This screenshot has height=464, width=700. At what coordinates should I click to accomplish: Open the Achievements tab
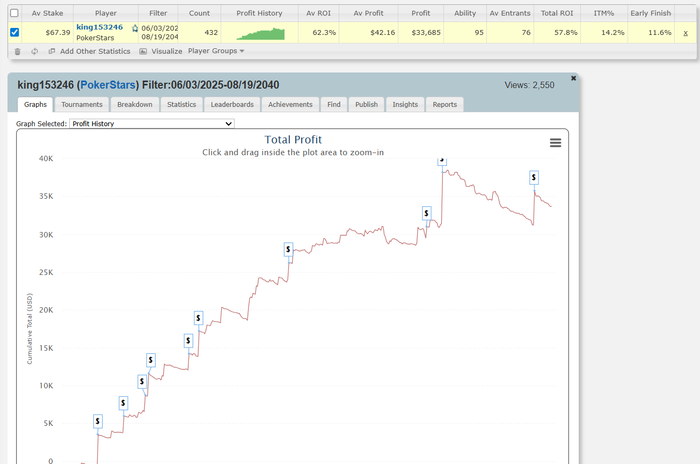290,105
